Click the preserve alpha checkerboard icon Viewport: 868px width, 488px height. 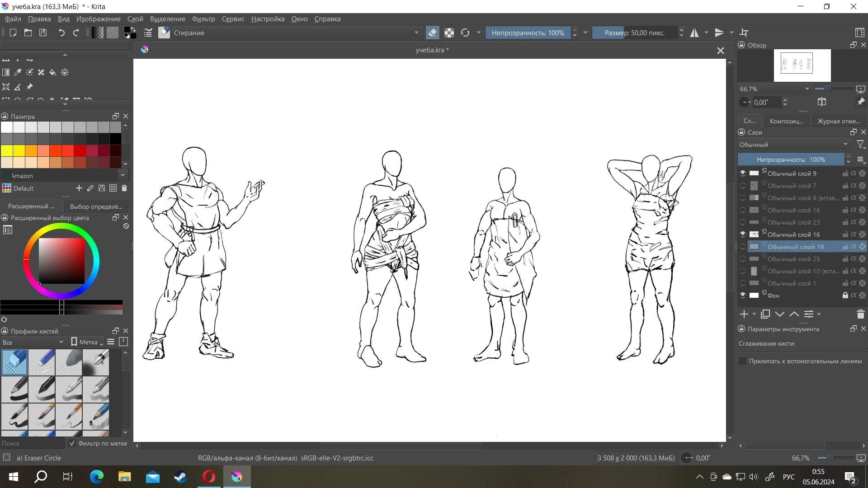click(x=449, y=33)
